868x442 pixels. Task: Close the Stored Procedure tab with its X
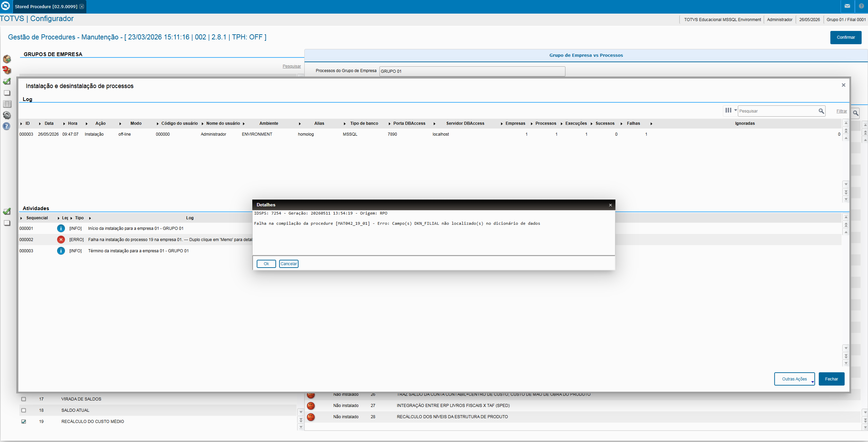[x=82, y=6]
